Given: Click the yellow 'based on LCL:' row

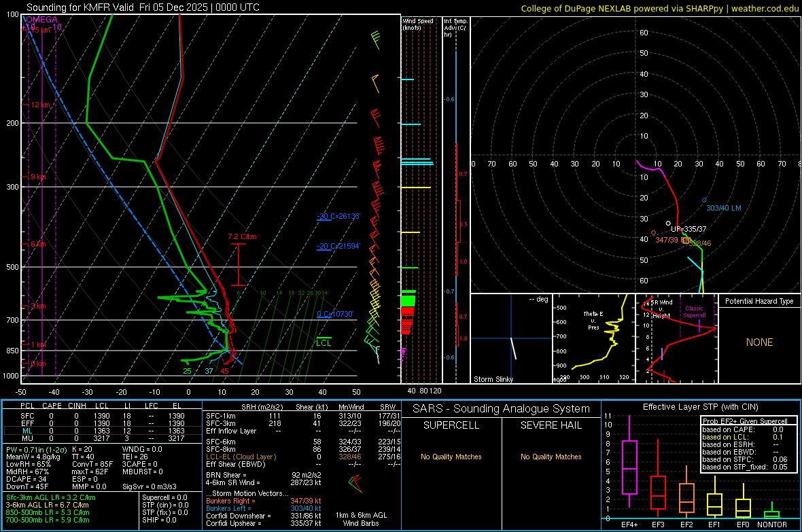Looking at the screenshot, I should [743, 437].
